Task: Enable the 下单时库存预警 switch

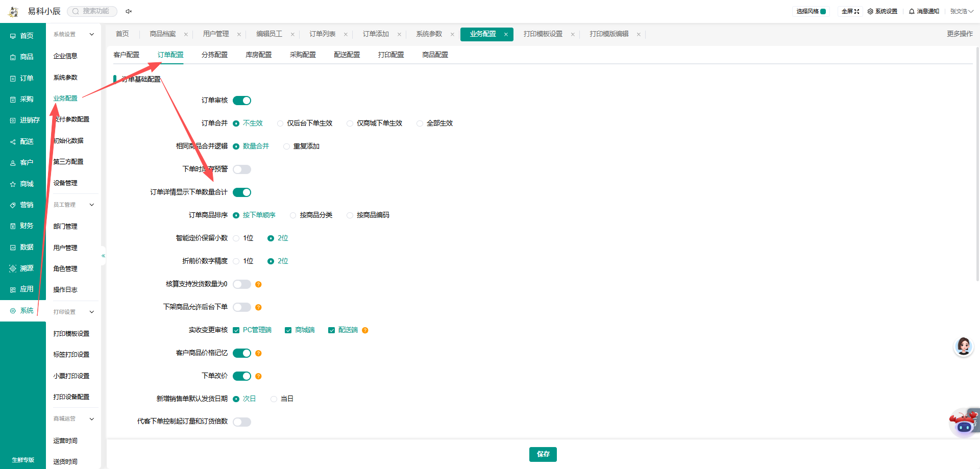Action: click(242, 169)
